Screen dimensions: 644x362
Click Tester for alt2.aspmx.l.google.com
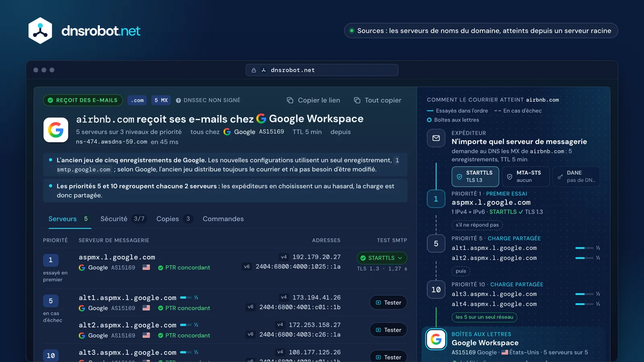(x=388, y=330)
